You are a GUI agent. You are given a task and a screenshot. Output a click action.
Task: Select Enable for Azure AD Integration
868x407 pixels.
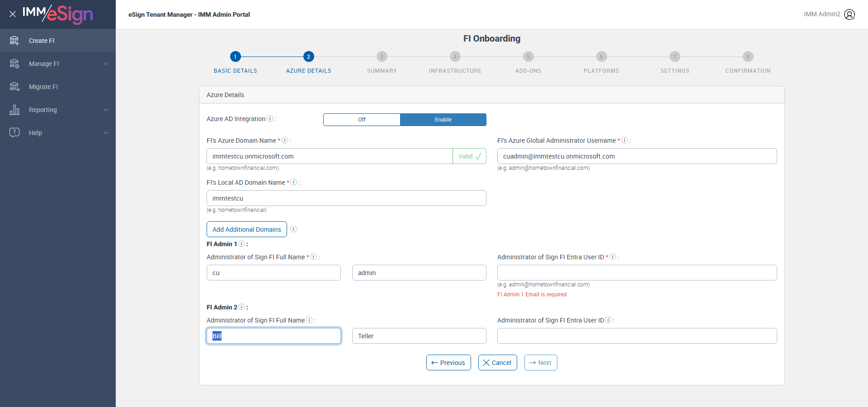click(x=443, y=120)
